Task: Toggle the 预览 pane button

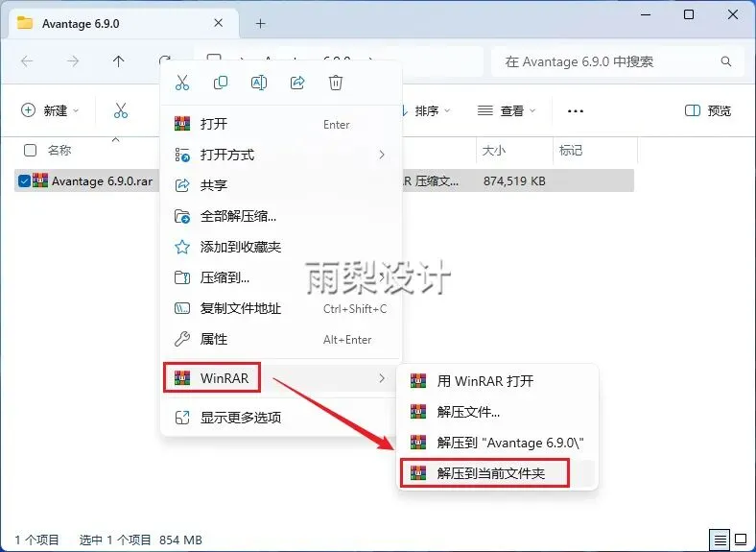Action: point(708,111)
